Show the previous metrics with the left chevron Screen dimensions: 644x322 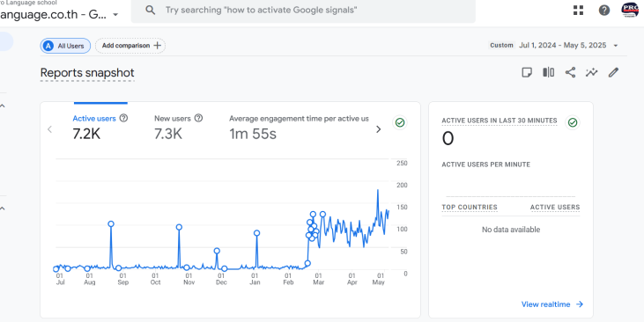pyautogui.click(x=49, y=129)
